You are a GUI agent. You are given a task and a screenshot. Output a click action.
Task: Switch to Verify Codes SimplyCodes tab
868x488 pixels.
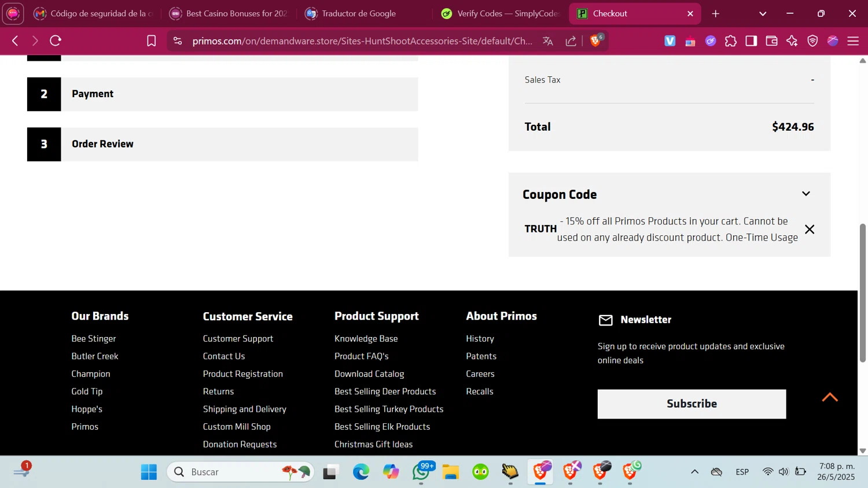click(501, 13)
